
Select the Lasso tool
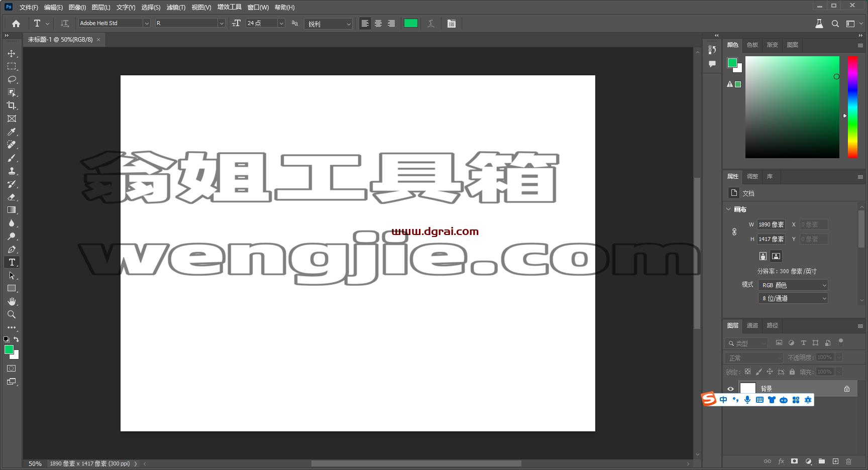click(x=12, y=79)
